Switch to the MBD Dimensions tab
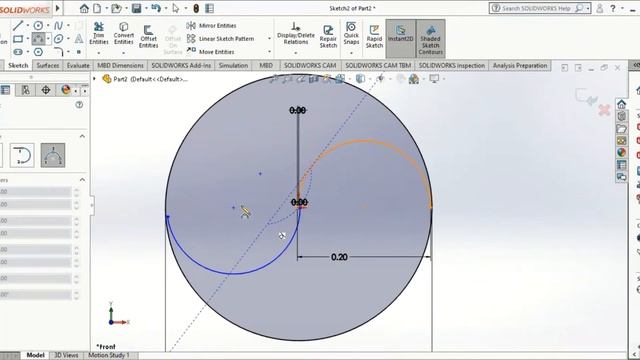This screenshot has width=640, height=360. click(120, 65)
